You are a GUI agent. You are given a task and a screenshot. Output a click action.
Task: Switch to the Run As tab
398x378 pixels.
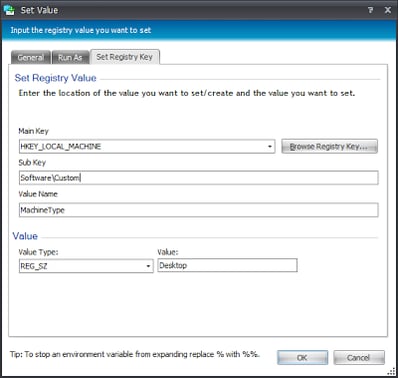coord(70,57)
